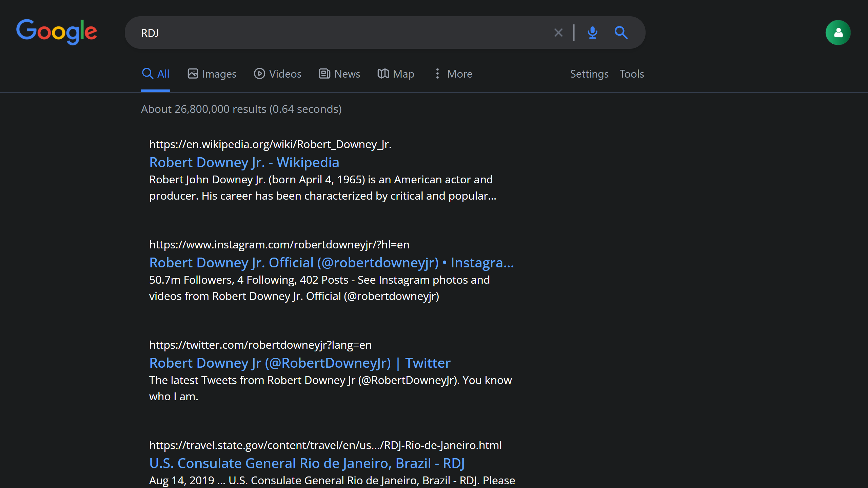The image size is (868, 488).
Task: Open the green account profile avatar
Action: [x=838, y=33]
